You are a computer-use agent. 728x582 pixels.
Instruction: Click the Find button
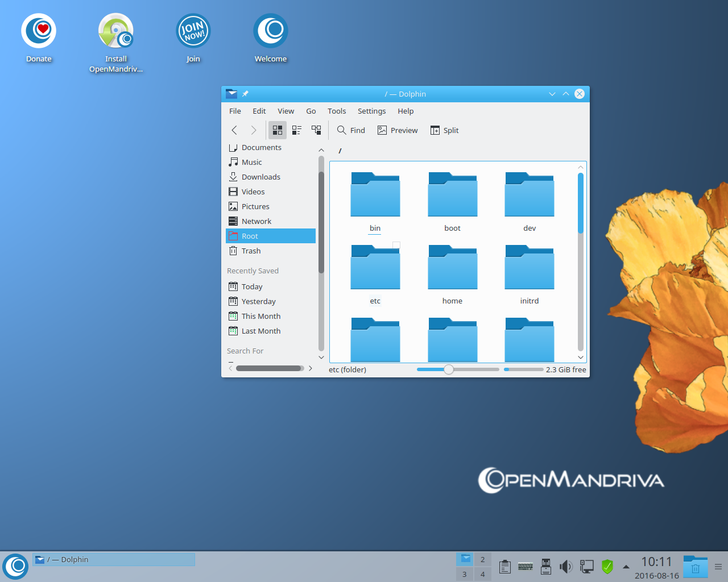click(x=351, y=130)
